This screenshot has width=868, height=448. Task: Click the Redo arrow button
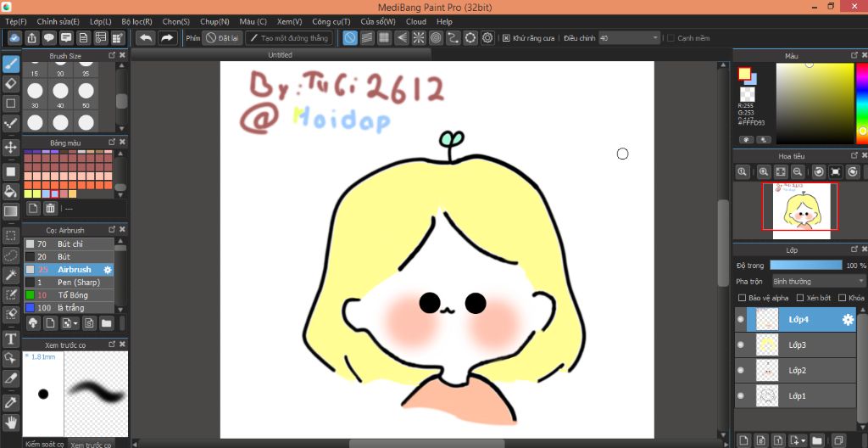click(166, 38)
